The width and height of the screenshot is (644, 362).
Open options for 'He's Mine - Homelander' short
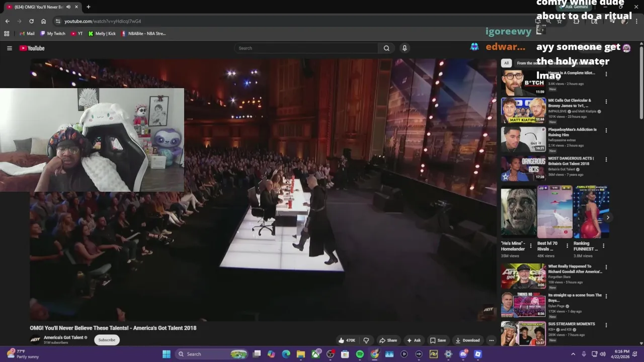530,246
